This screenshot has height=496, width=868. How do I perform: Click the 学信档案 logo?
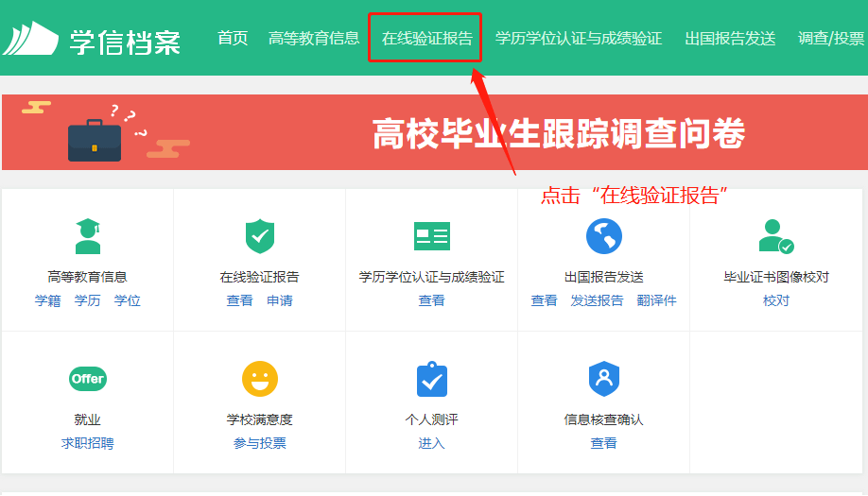92,40
